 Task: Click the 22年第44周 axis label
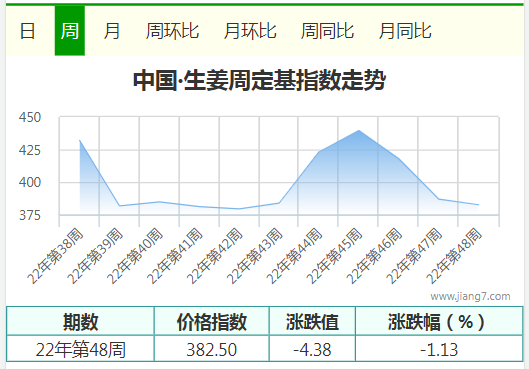tap(295, 256)
